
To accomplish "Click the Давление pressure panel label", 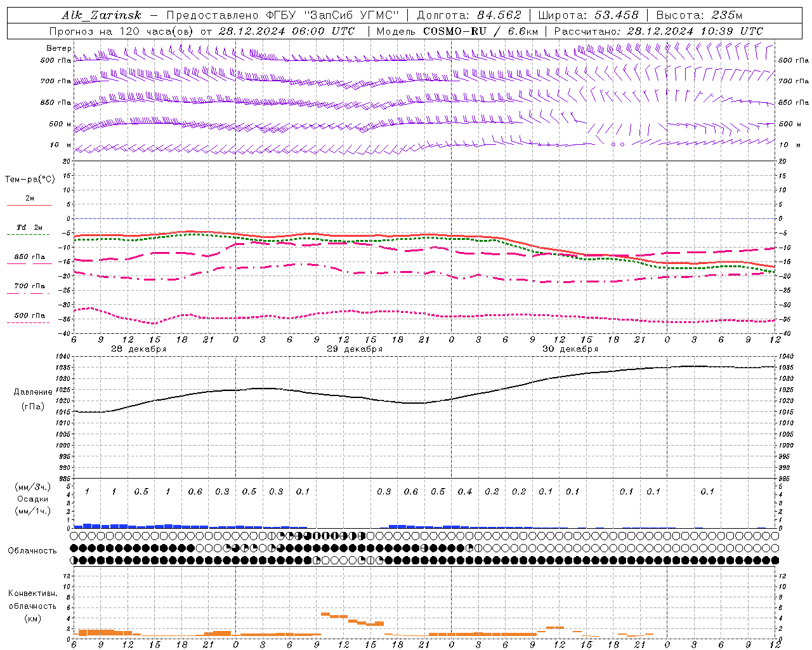I will tap(33, 392).
